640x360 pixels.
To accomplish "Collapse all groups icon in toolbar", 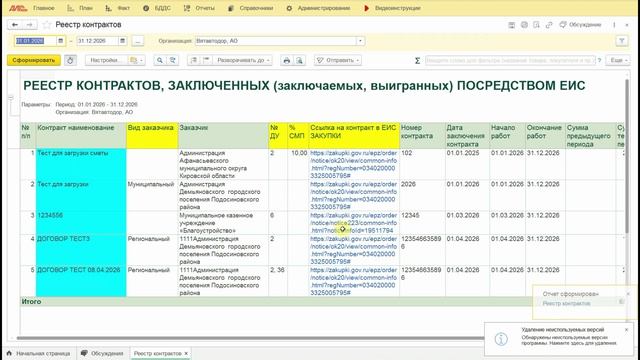I will click(x=194, y=60).
